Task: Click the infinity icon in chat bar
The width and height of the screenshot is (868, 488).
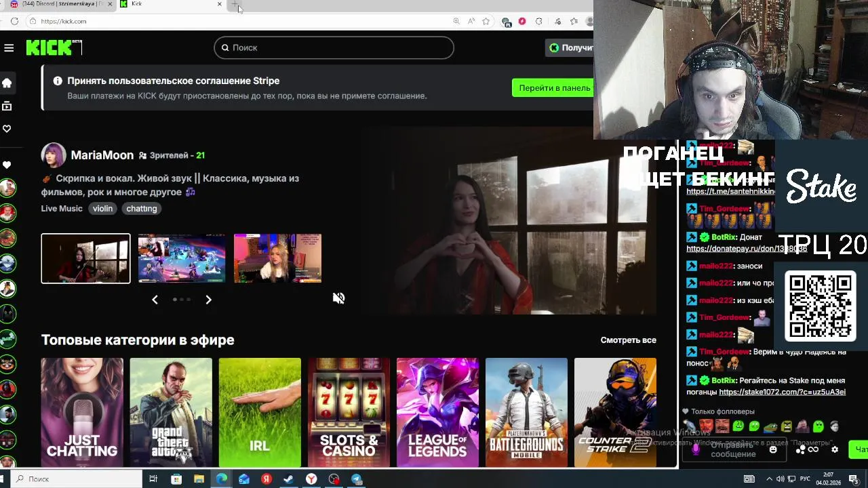Action: click(x=813, y=449)
